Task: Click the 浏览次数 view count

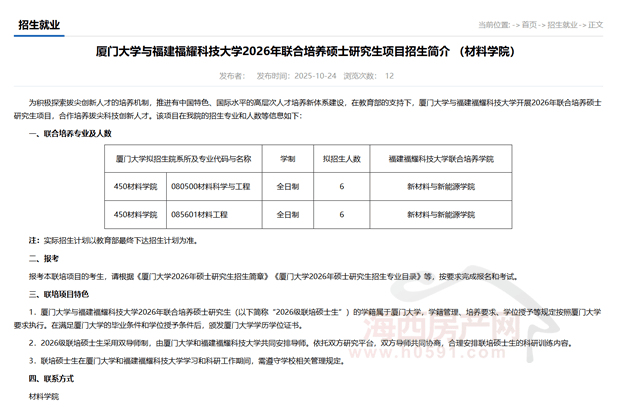Action: tap(368, 75)
